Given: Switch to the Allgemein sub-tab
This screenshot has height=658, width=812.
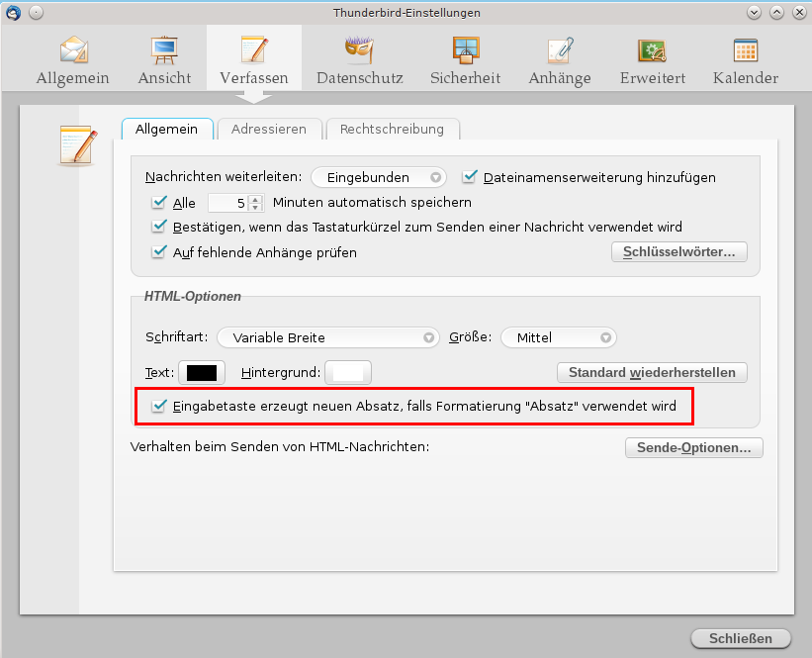Looking at the screenshot, I should tap(167, 129).
